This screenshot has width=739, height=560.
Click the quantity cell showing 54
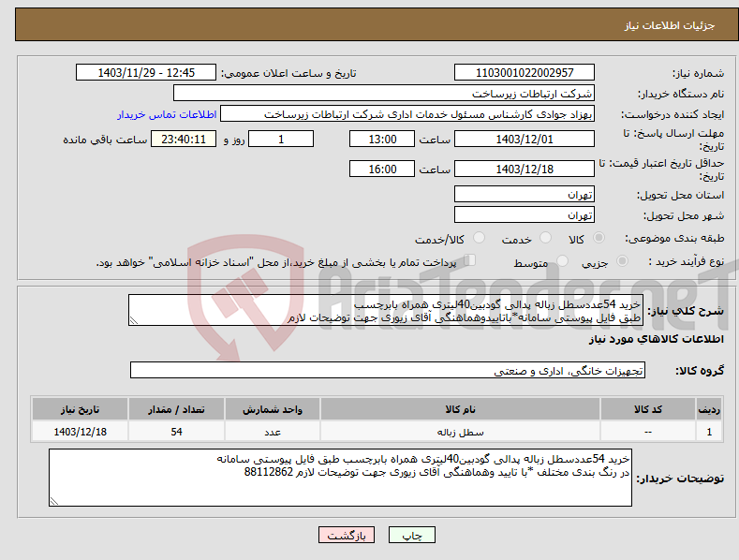[x=176, y=432]
